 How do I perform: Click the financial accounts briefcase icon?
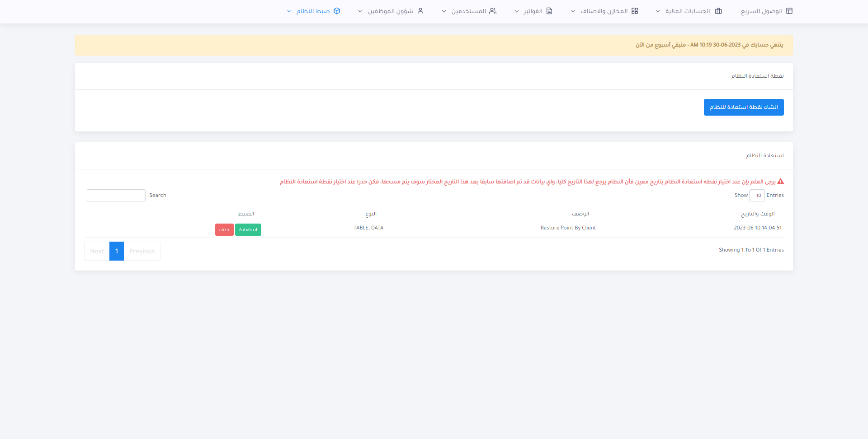(718, 11)
